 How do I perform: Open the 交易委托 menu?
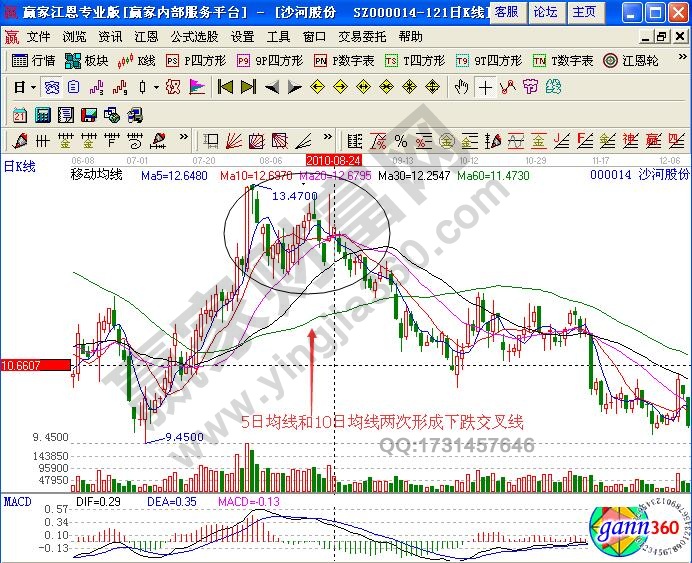click(362, 36)
